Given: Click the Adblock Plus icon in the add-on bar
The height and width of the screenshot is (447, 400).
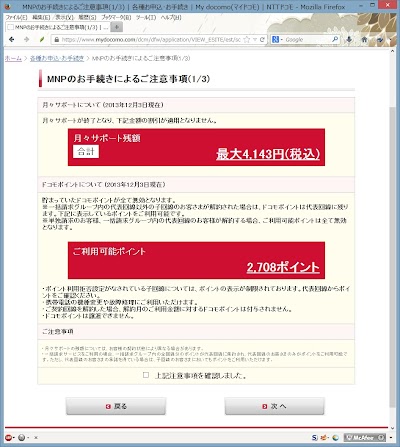Looking at the screenshot, I should (x=8, y=437).
